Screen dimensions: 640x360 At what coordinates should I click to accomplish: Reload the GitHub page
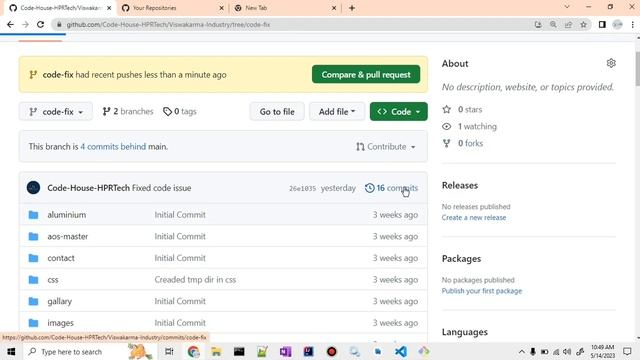click(40, 24)
